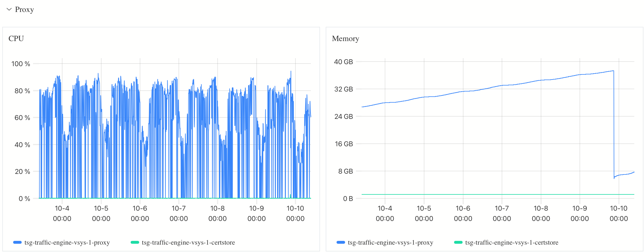
Task: Toggle proxy series label in Memory legend
Action: [x=390, y=242]
